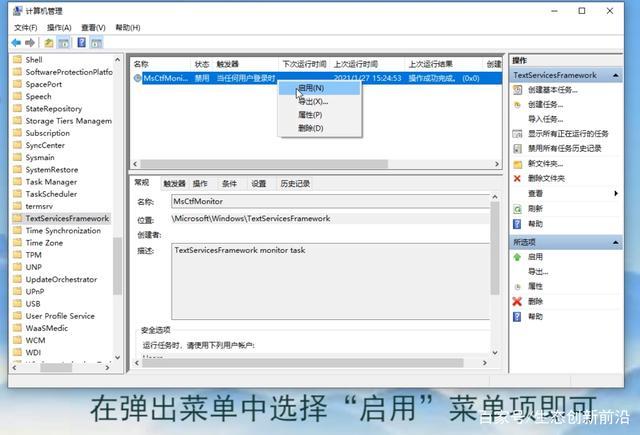The width and height of the screenshot is (640, 435).
Task: Choose 启用(N) from the context menu
Action: pyautogui.click(x=310, y=88)
